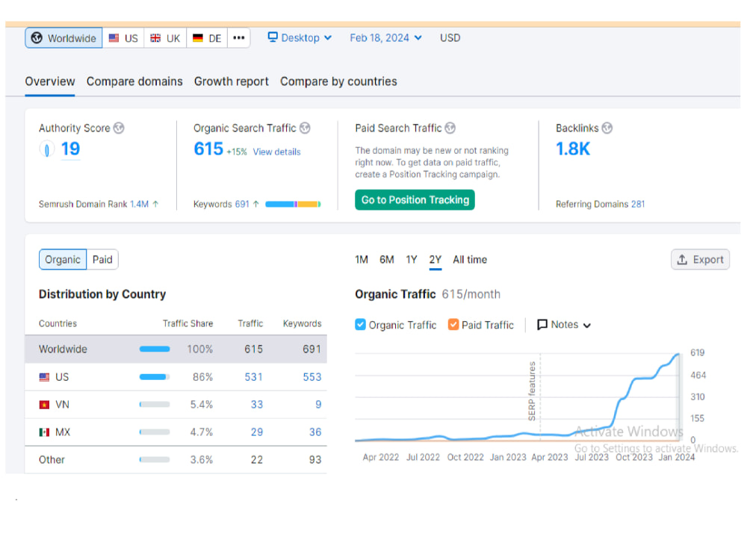Choose the DE flag region
747x560 pixels.
click(x=207, y=38)
